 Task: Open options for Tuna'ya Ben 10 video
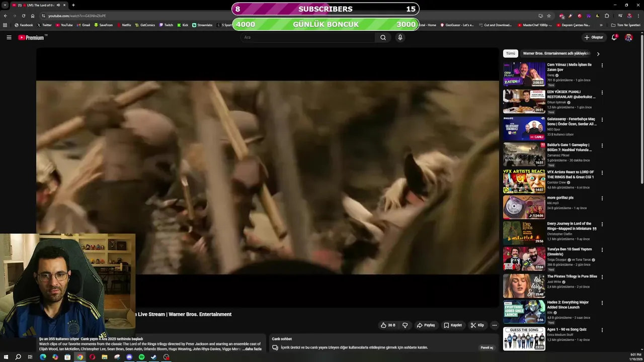click(602, 250)
